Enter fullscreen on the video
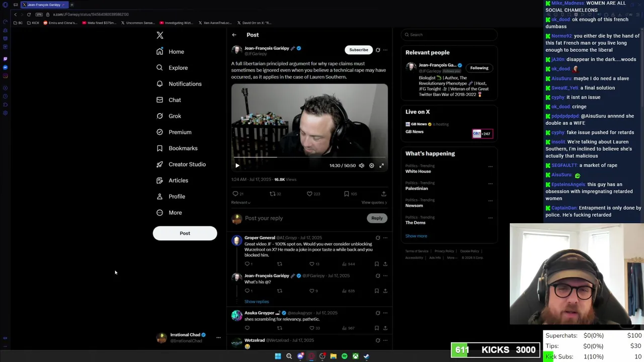 (381, 165)
